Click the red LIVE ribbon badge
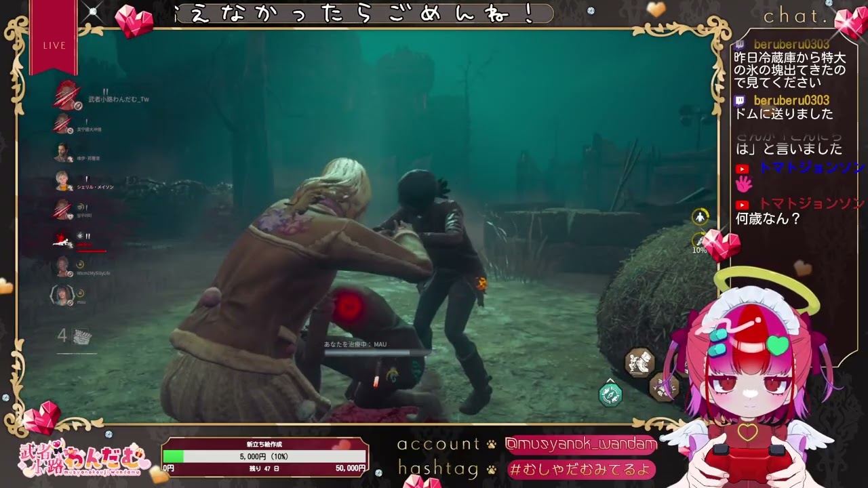Screen dimensions: 868x488 [54, 37]
